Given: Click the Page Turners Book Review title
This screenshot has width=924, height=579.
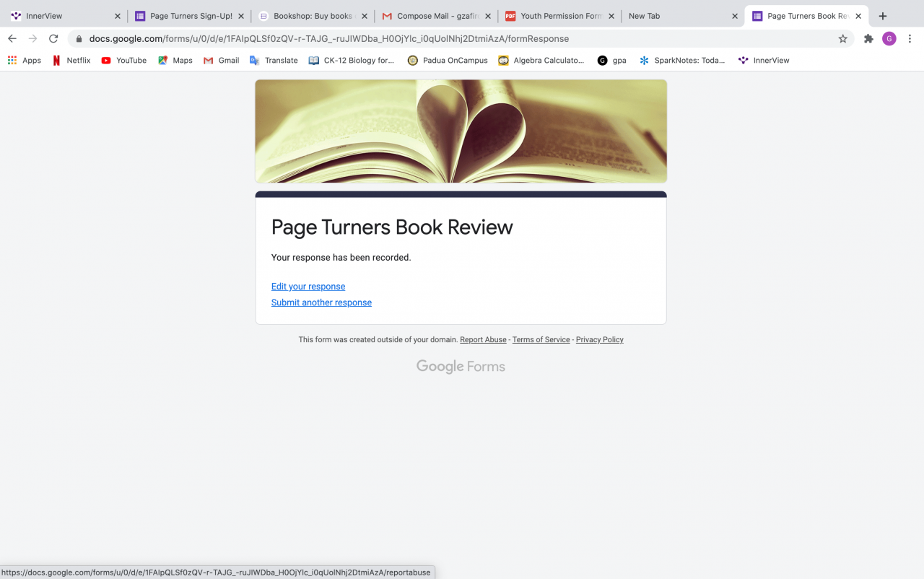Looking at the screenshot, I should 392,227.
